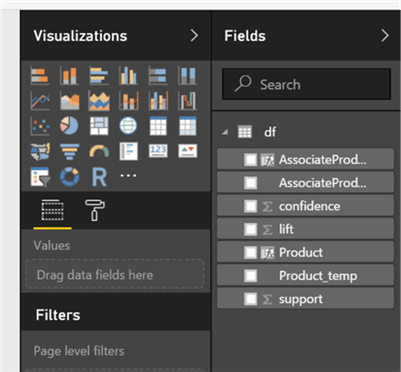Collapse the df table triangle
Image resolution: width=401 pixels, height=372 pixels.
click(x=225, y=132)
